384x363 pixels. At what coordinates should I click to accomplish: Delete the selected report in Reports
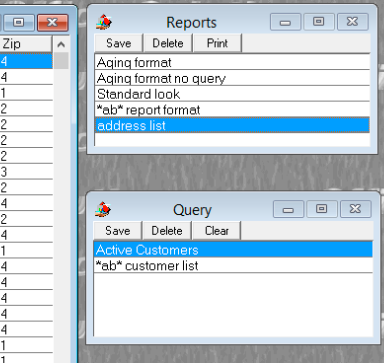(x=168, y=43)
